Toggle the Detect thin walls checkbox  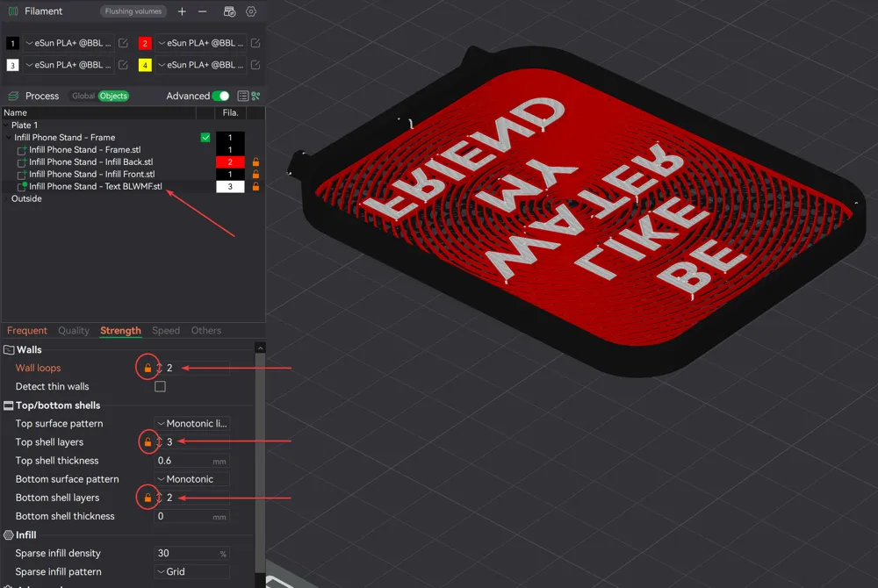[x=160, y=386]
